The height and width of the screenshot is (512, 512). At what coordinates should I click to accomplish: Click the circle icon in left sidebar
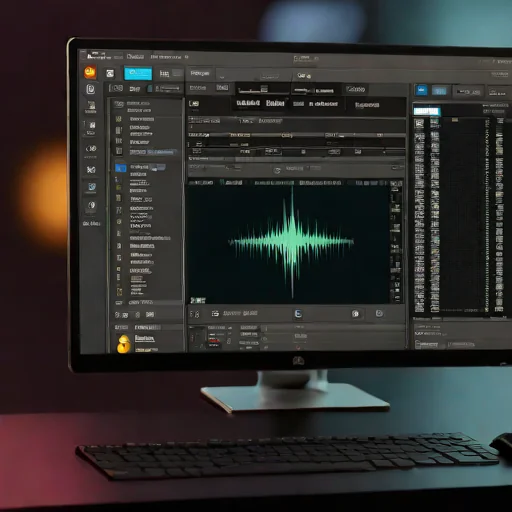(x=92, y=205)
